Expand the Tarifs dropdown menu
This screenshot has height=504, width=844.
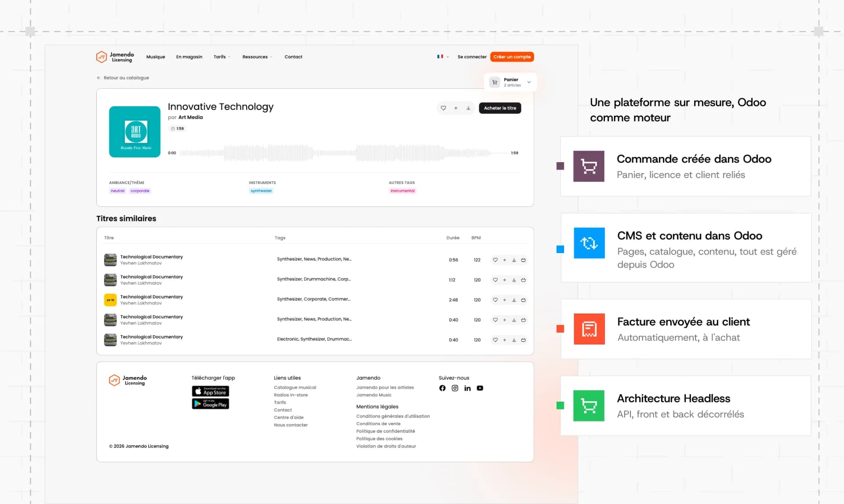tap(222, 57)
